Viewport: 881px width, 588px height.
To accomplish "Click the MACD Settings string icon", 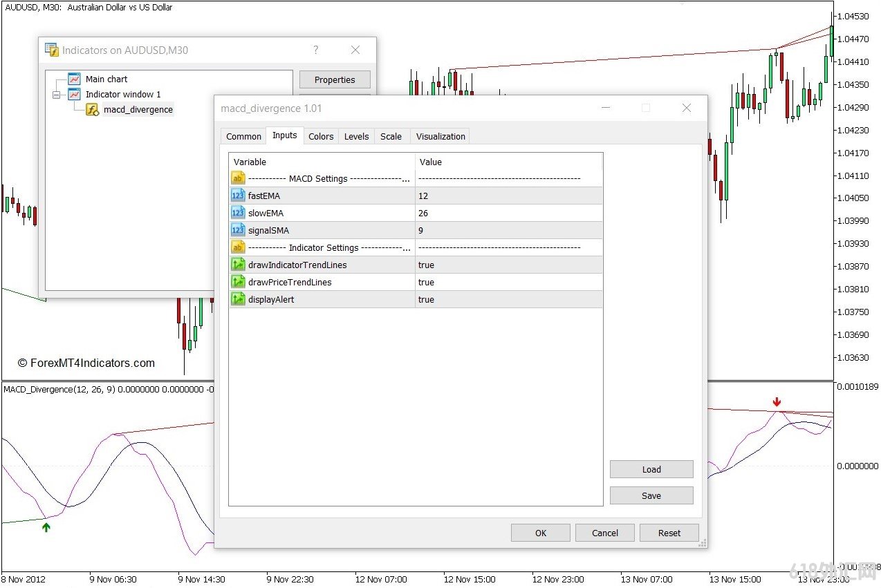I will pos(238,178).
